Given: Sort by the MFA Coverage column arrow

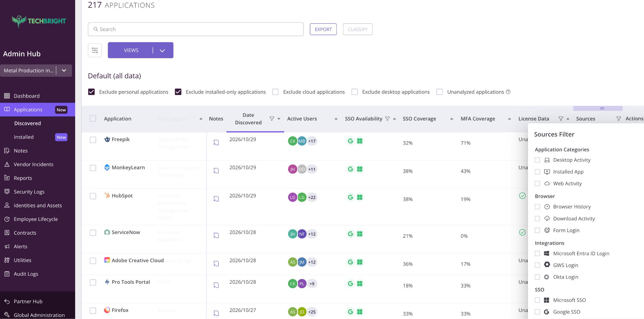Looking at the screenshot, I should [x=509, y=119].
